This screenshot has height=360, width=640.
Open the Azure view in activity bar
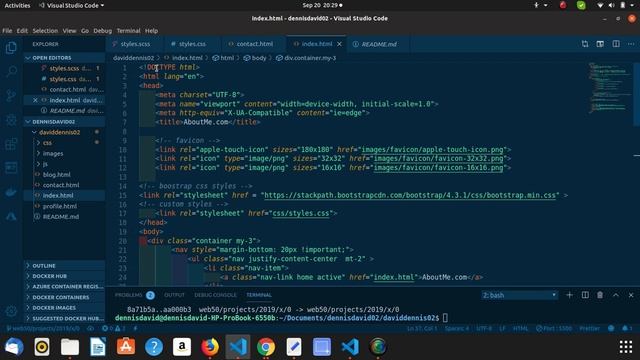point(11,216)
